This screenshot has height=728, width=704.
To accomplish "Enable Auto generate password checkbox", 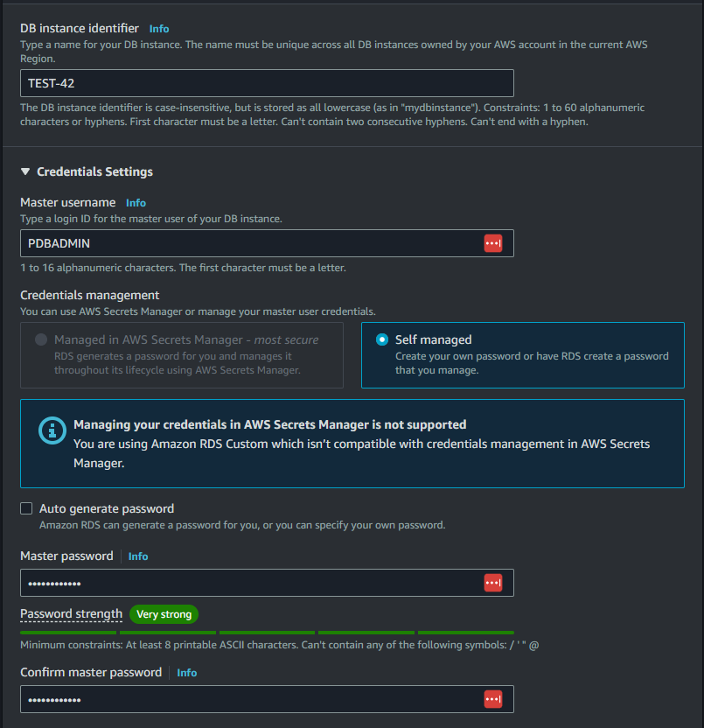I will point(26,508).
